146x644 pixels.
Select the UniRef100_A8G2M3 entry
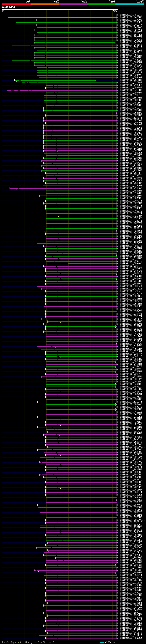click(131, 191)
